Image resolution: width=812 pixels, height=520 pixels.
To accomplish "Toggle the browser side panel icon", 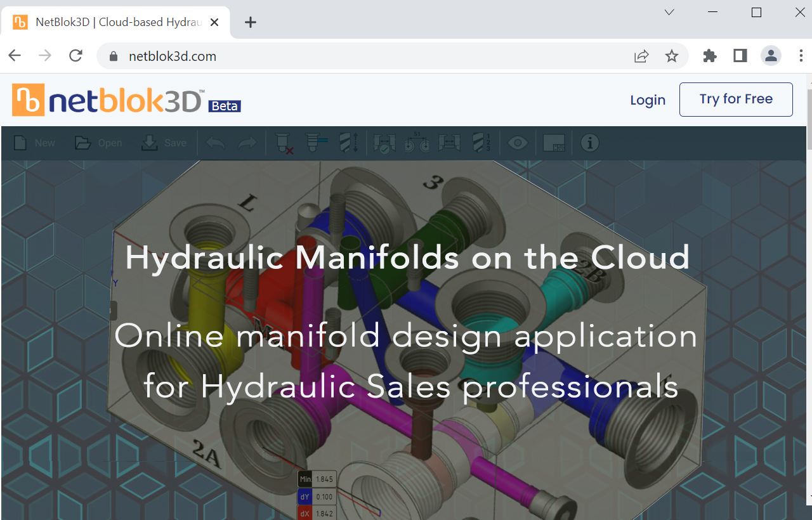I will click(x=740, y=56).
